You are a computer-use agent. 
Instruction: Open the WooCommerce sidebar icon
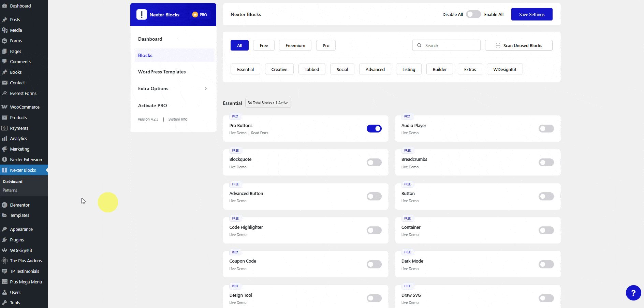(x=5, y=107)
